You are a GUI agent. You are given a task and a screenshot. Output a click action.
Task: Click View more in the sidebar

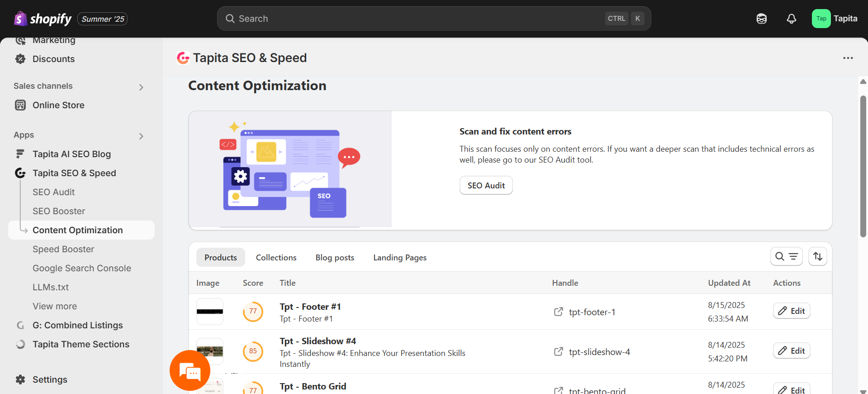[55, 306]
